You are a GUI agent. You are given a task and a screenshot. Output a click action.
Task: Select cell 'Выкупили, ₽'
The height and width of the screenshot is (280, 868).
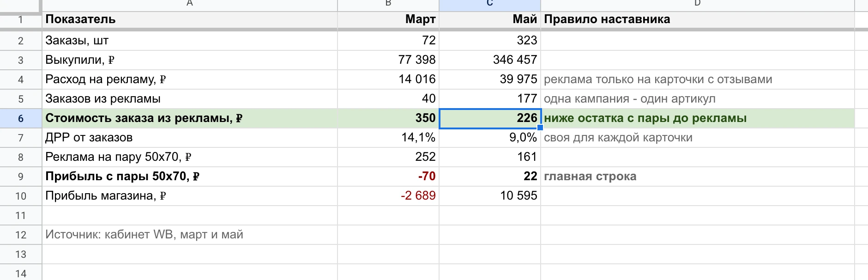[x=190, y=60]
